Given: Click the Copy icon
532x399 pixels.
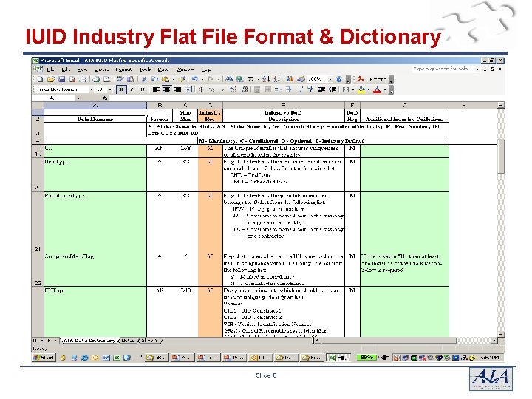Looking at the screenshot, I should pos(154,79).
